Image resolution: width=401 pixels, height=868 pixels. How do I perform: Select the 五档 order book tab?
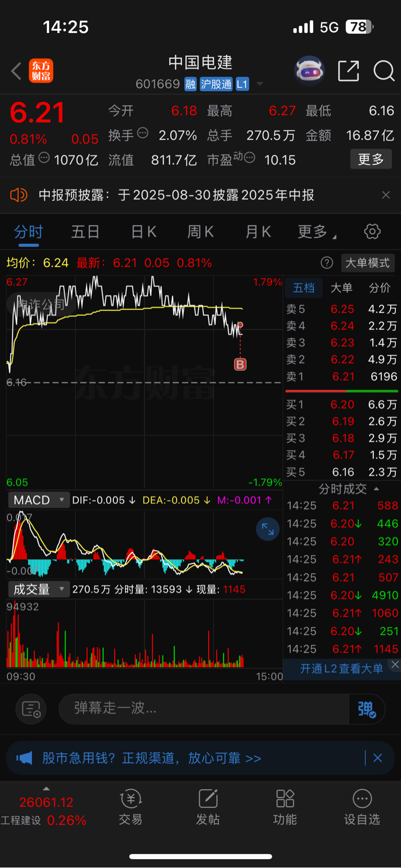[x=304, y=288]
